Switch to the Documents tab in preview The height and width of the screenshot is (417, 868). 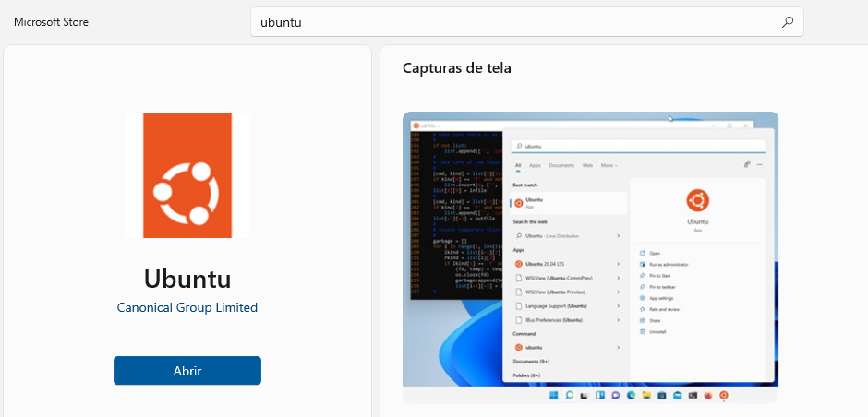click(561, 165)
